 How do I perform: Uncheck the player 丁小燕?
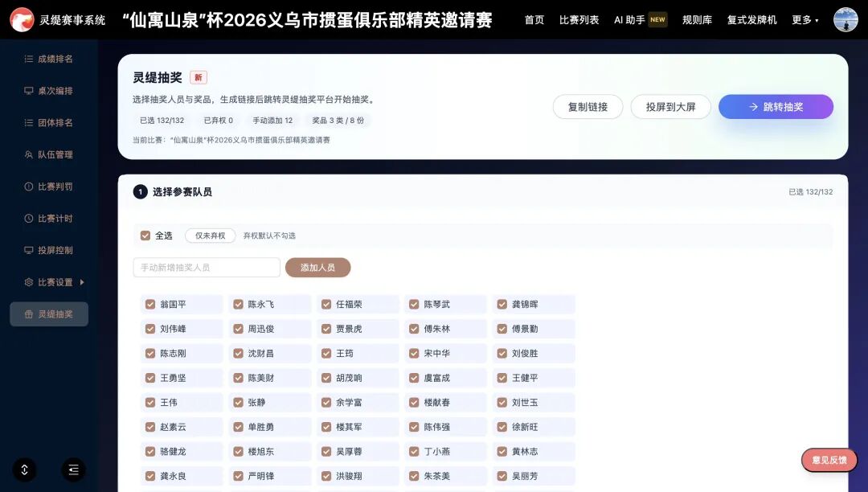tap(414, 452)
